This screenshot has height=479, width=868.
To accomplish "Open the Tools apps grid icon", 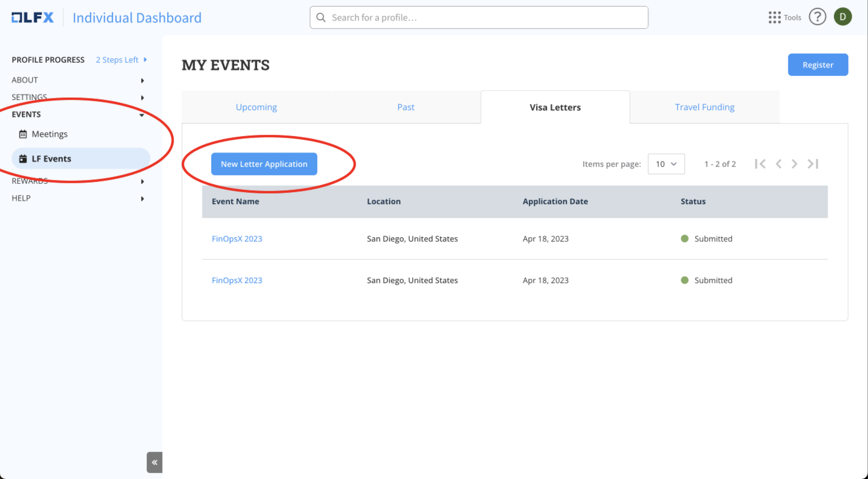I will pyautogui.click(x=774, y=17).
